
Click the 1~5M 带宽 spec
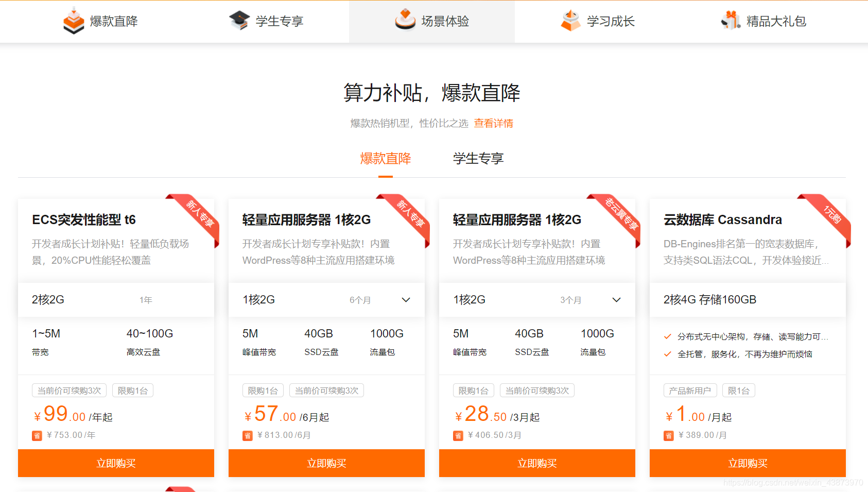click(46, 342)
